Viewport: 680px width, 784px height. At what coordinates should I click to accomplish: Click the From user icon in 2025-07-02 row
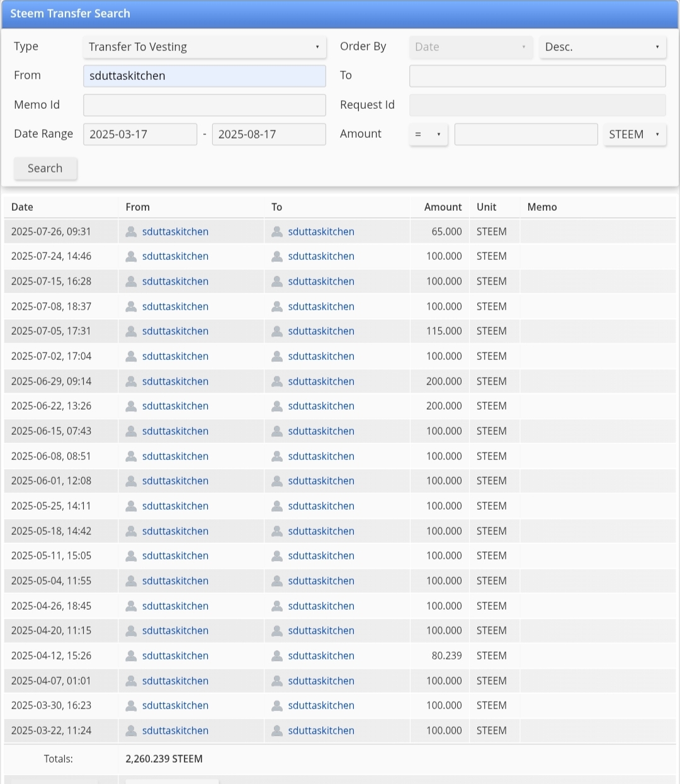[131, 356]
